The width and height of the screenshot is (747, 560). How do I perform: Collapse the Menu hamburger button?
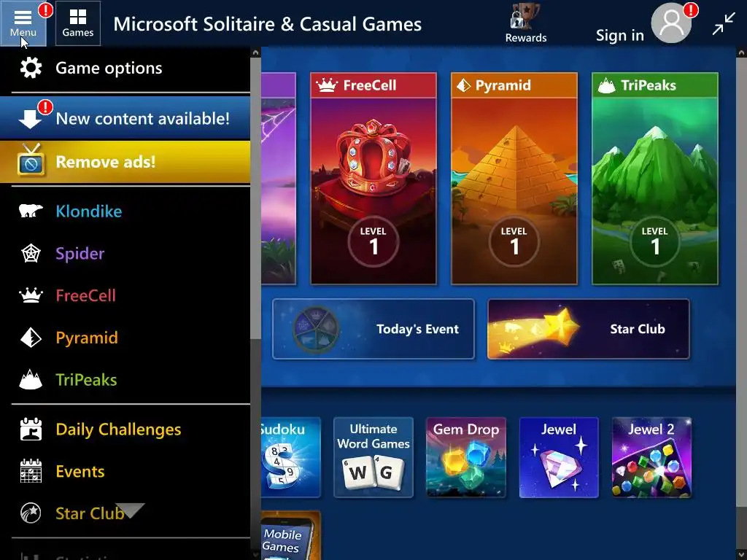pyautogui.click(x=23, y=23)
